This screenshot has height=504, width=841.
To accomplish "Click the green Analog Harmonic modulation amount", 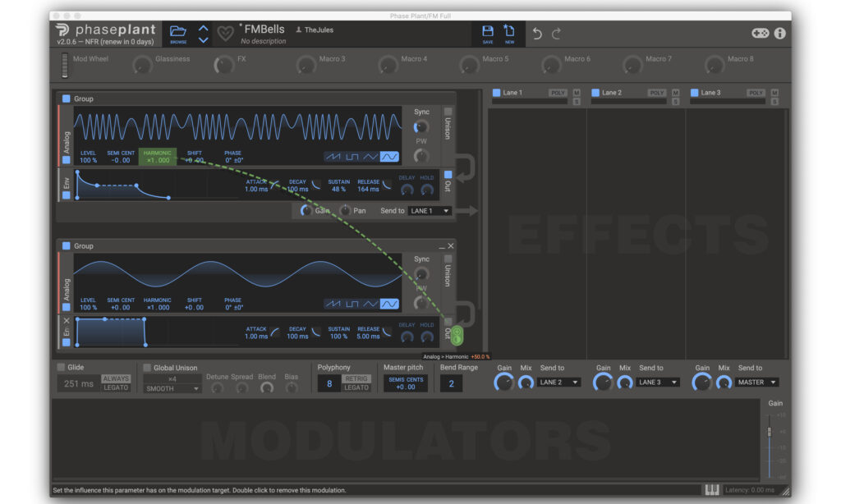I will tap(457, 337).
